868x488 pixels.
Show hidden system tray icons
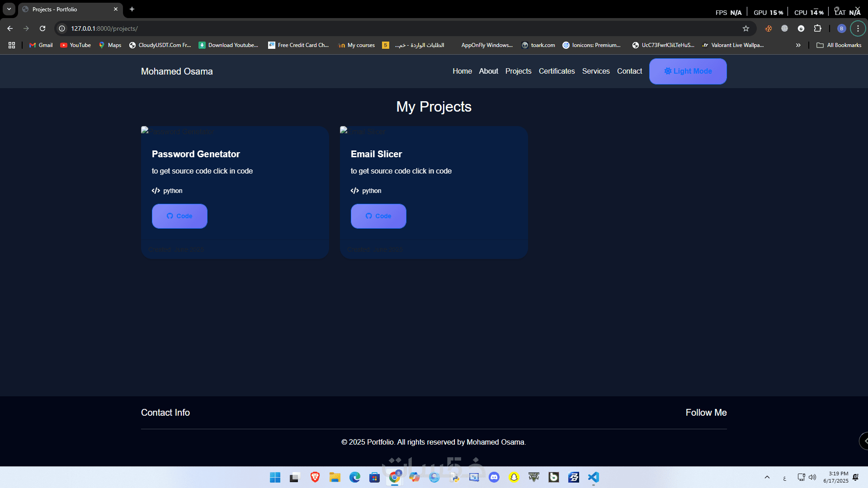click(x=767, y=477)
